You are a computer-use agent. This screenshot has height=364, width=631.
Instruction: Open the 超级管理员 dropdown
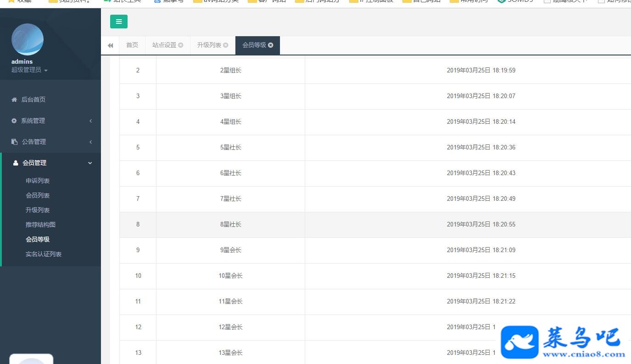click(29, 70)
